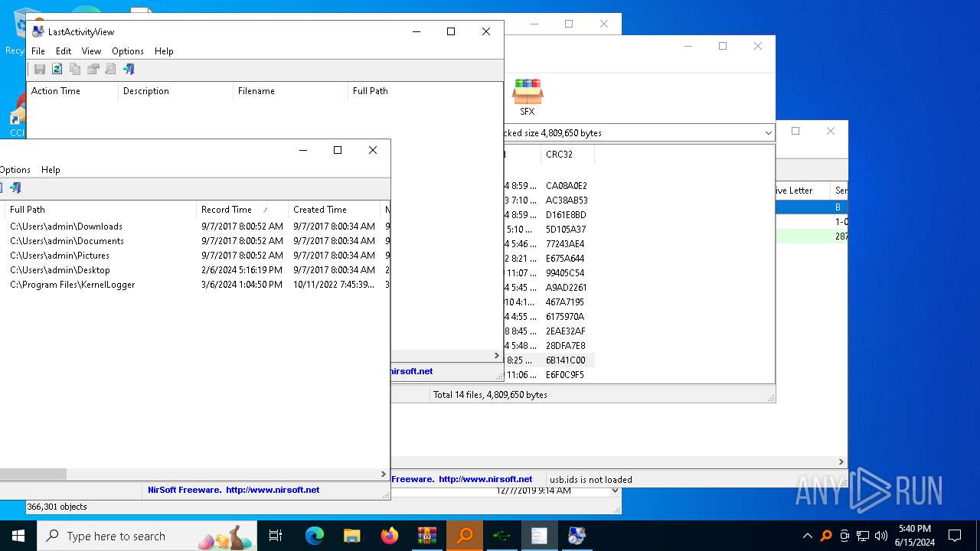
Task: Click the taskbar search box
Action: pos(147,536)
